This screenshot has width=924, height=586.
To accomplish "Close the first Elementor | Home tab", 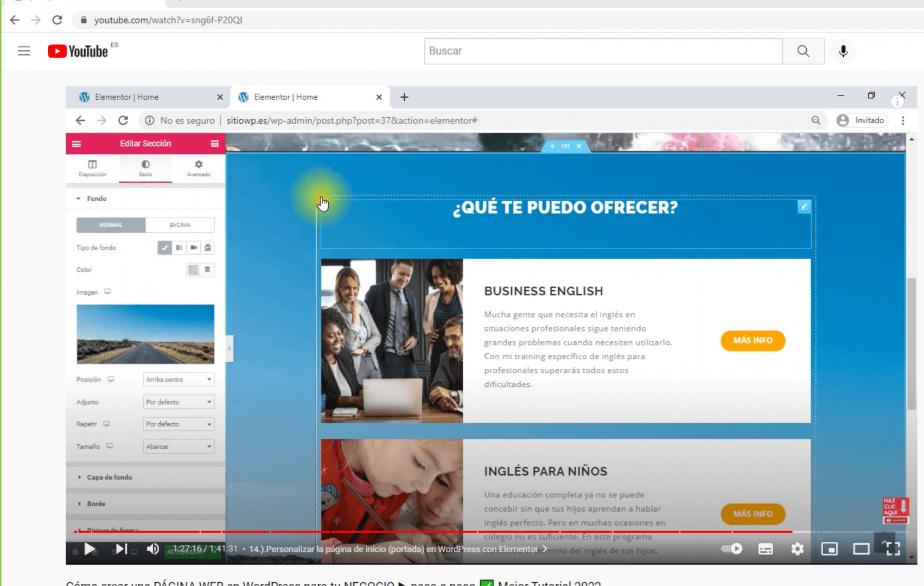I will tap(220, 97).
